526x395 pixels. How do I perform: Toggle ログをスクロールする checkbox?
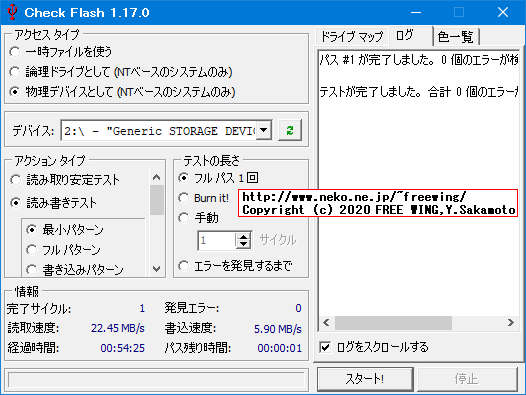[325, 347]
